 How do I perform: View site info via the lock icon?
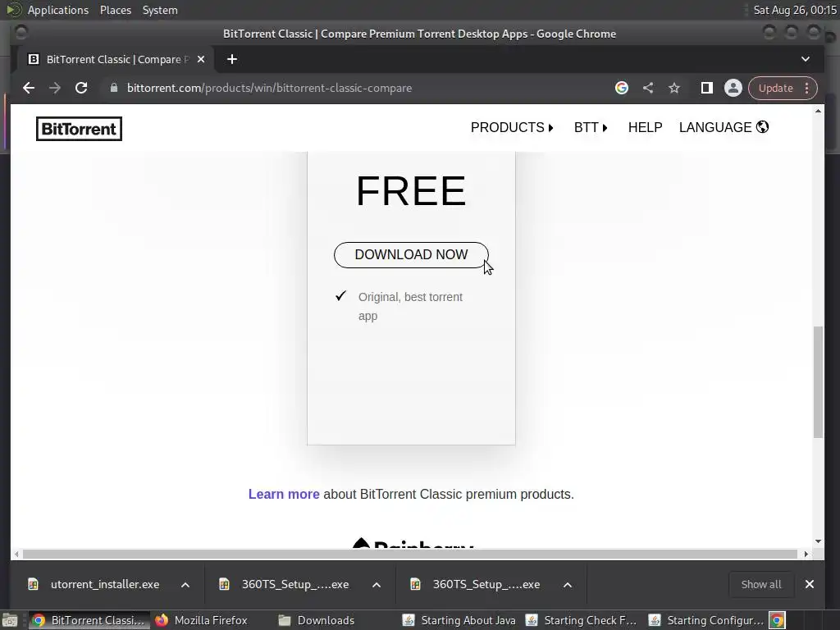[x=113, y=88]
